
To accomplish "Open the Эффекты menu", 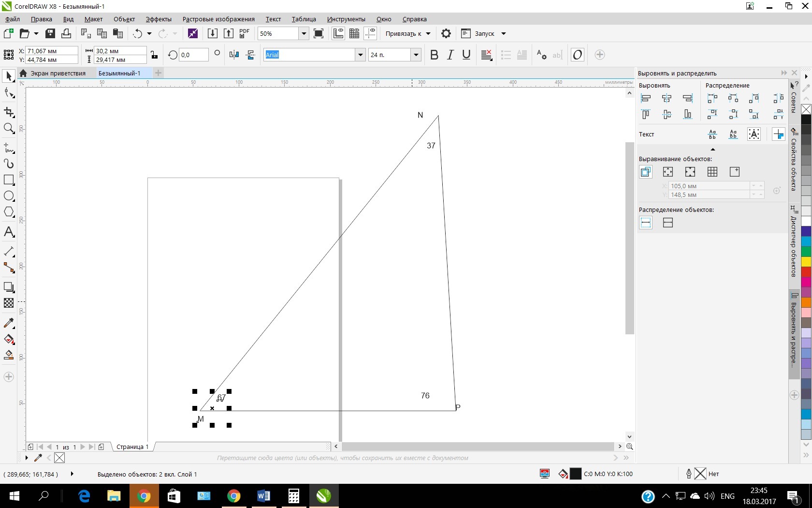I will 159,19.
